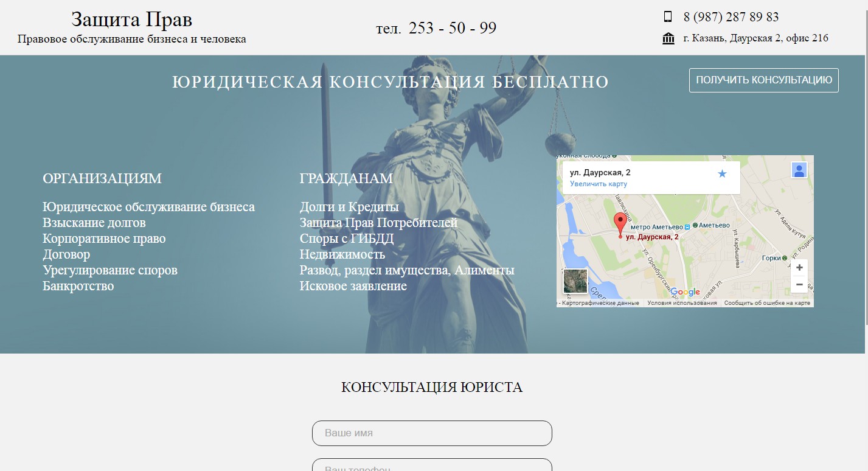
Task: Open Street View pegman on map
Action: click(799, 170)
